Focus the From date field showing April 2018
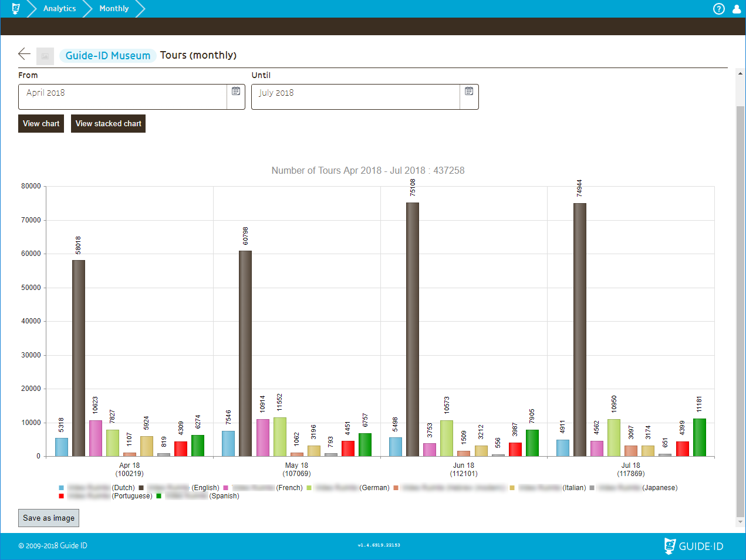 point(123,97)
